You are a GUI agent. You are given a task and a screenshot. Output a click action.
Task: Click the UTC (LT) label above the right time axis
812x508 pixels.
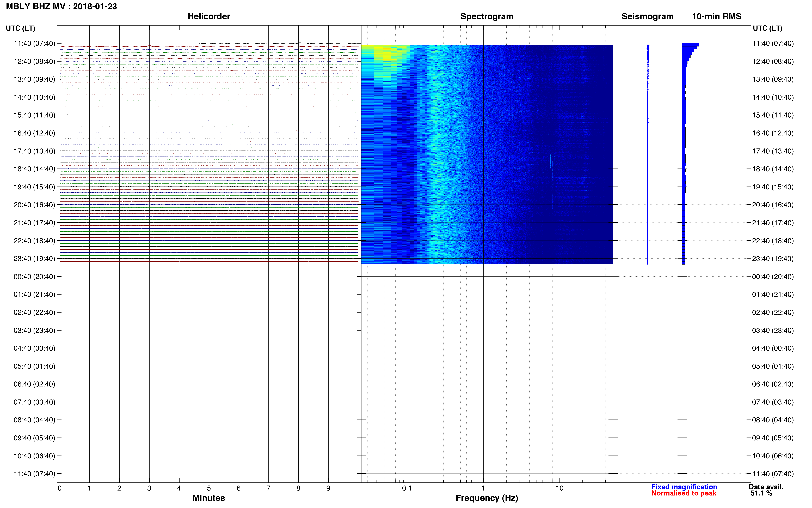click(767, 28)
